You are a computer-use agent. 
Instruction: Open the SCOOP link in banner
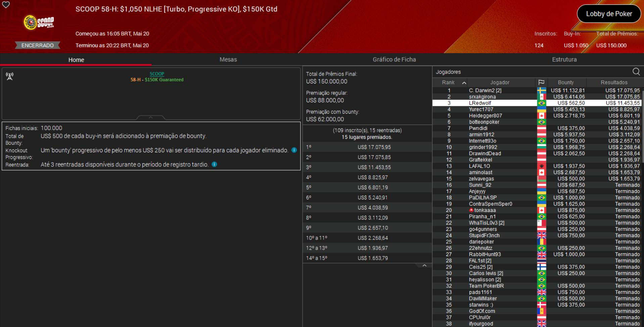tap(157, 74)
